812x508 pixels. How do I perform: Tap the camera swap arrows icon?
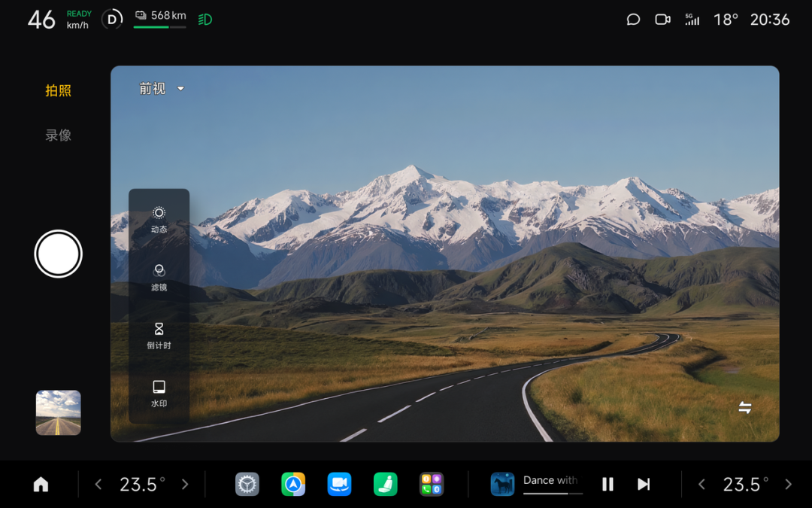744,407
